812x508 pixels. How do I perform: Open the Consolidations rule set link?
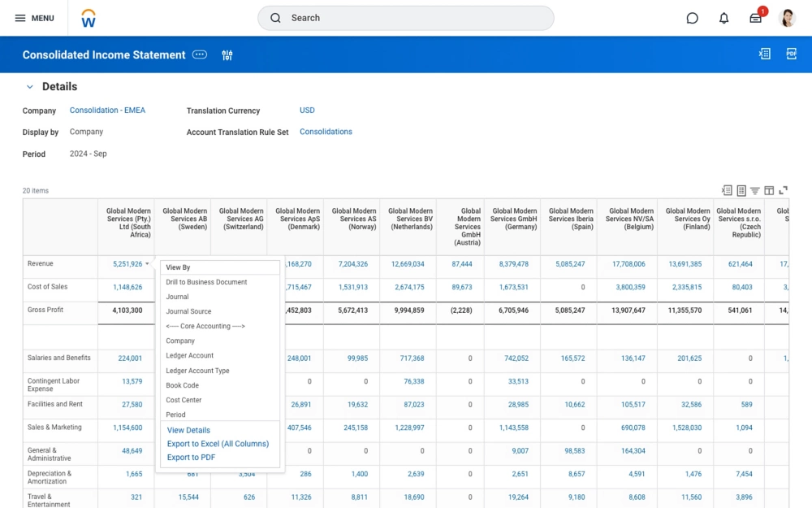(x=326, y=132)
